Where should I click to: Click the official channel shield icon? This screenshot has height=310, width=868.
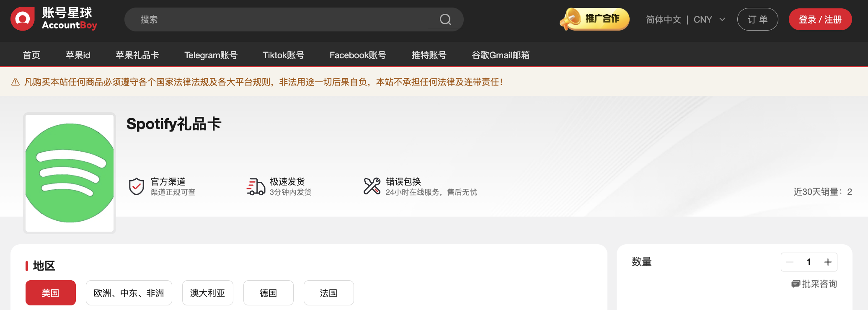[136, 186]
